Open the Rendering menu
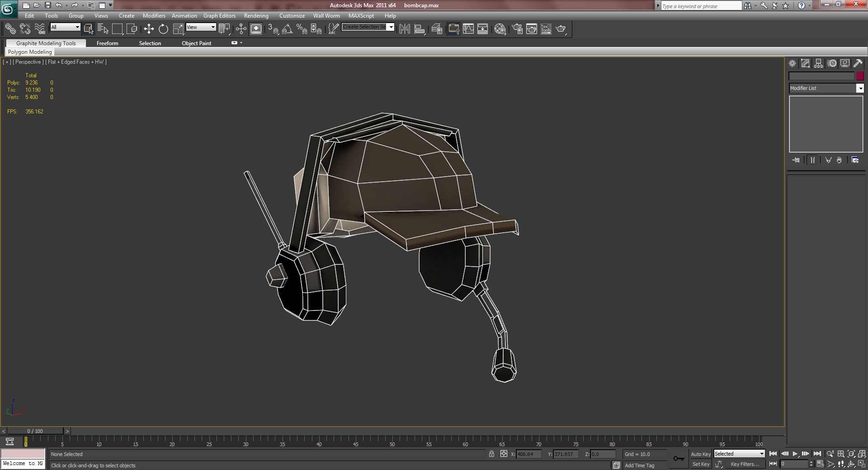The height and width of the screenshot is (470, 868). (x=256, y=16)
